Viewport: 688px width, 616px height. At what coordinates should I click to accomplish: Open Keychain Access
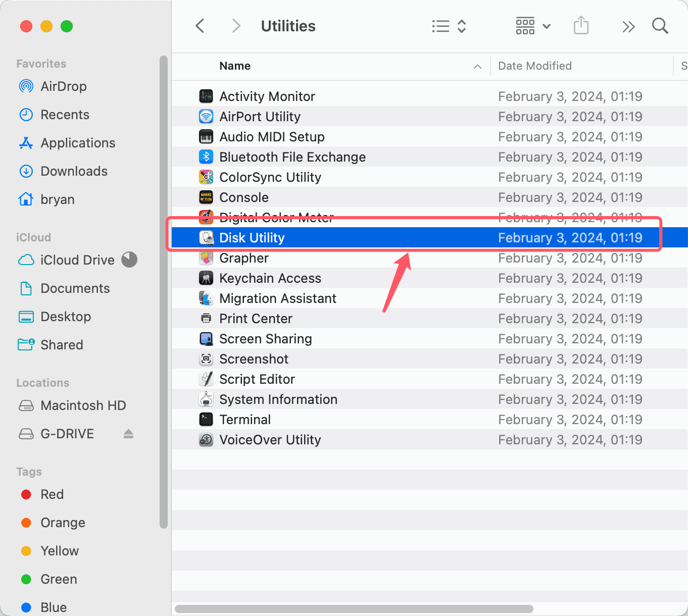pos(270,278)
